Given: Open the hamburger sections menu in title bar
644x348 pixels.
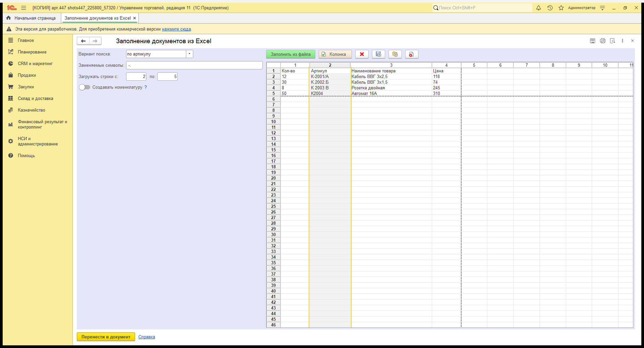Looking at the screenshot, I should click(x=23, y=8).
